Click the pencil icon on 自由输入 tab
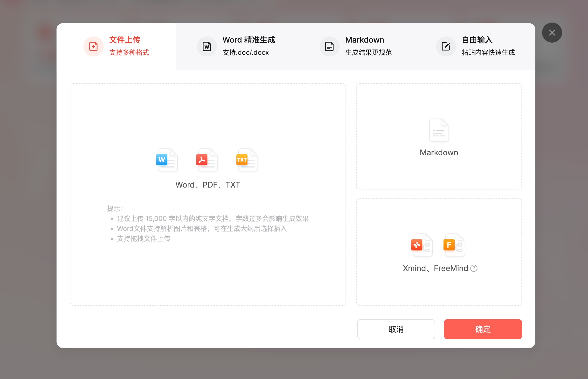 [x=446, y=46]
